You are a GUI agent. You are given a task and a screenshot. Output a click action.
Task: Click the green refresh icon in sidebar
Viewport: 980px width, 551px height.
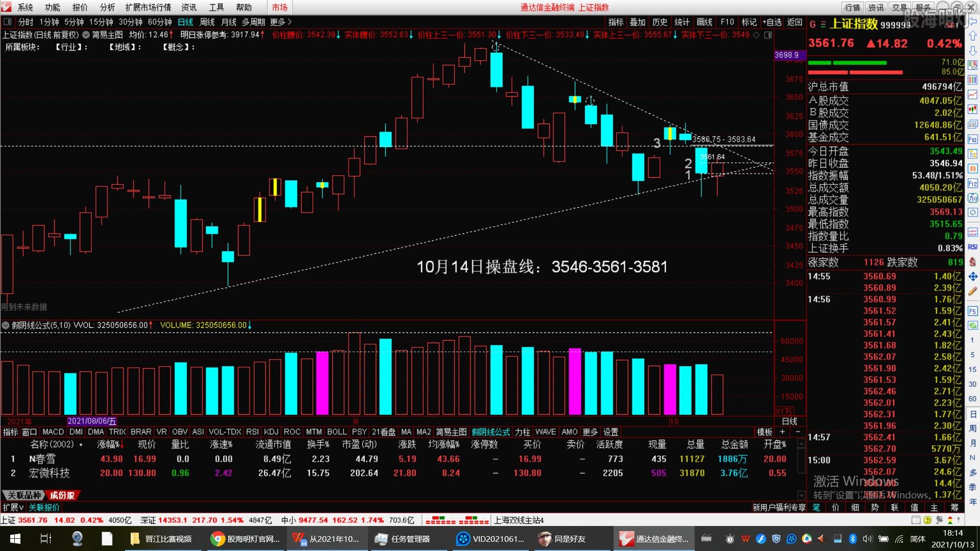click(972, 325)
